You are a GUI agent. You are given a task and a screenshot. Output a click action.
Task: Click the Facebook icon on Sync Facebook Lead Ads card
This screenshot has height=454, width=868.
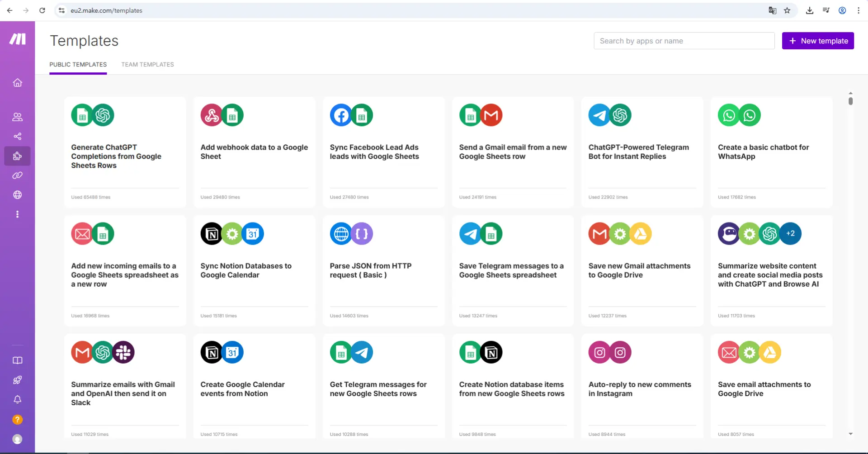coord(341,115)
